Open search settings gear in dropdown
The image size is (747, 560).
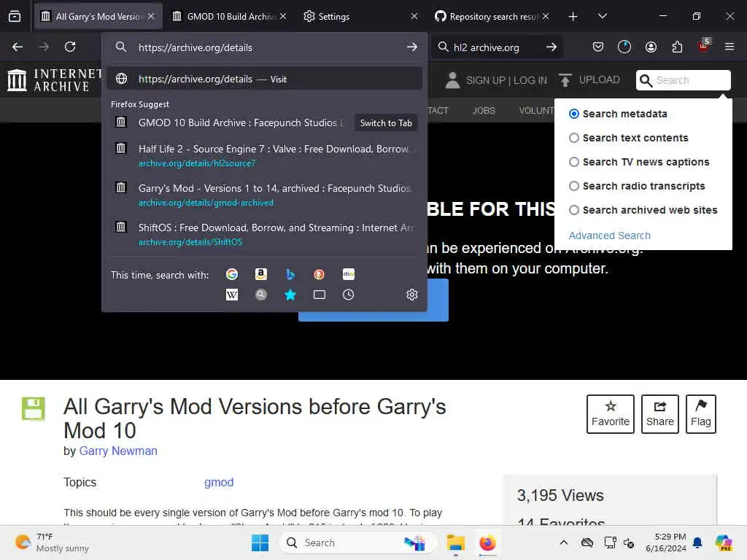412,295
